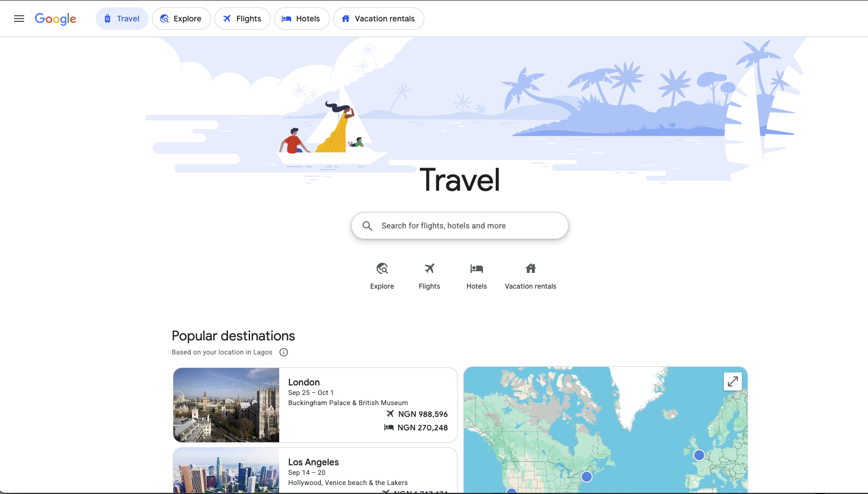Click the info icon beside location text

click(284, 352)
